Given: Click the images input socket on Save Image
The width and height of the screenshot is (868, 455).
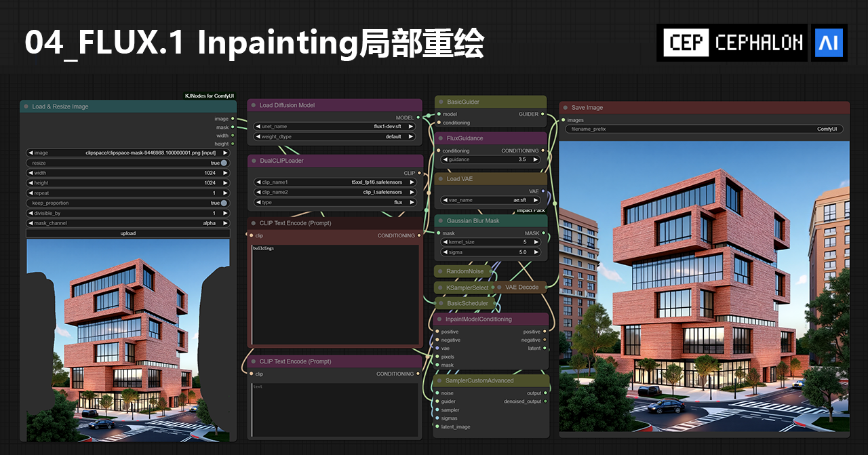Looking at the screenshot, I should coord(563,120).
